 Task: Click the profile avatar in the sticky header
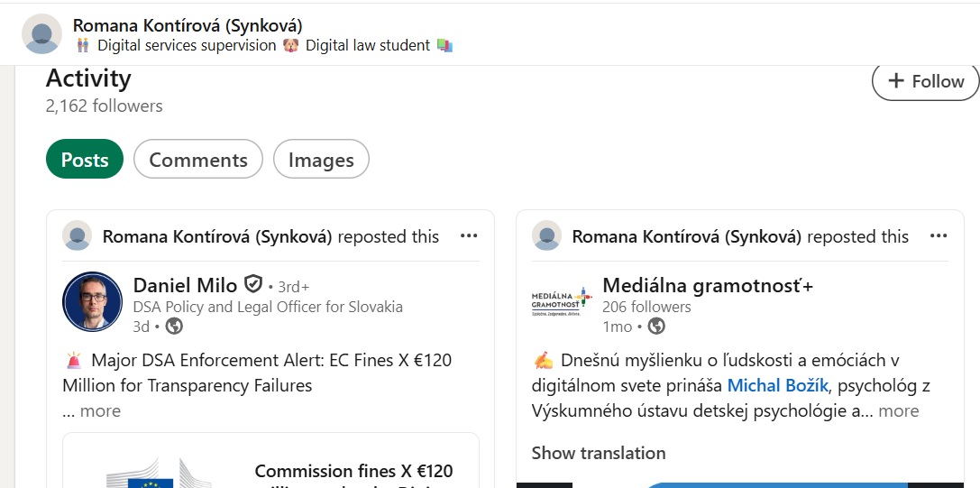coord(41,34)
